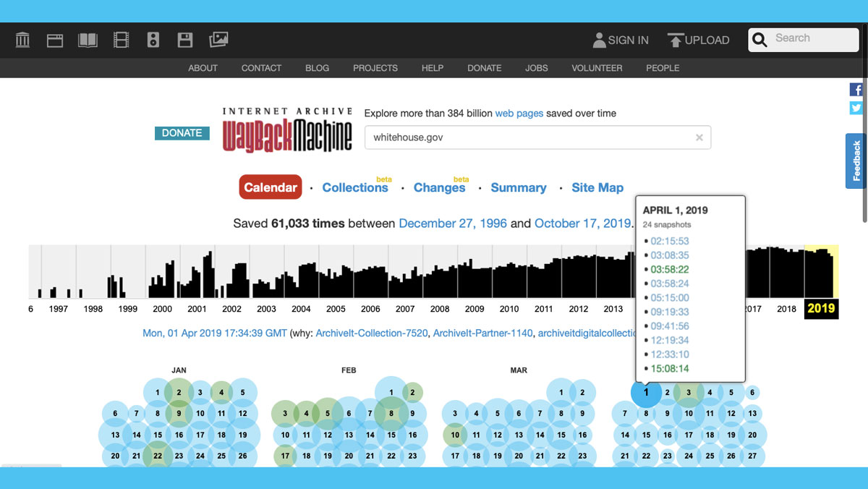Click the SIGN IN user icon
Image resolution: width=868 pixels, height=489 pixels.
pos(599,40)
